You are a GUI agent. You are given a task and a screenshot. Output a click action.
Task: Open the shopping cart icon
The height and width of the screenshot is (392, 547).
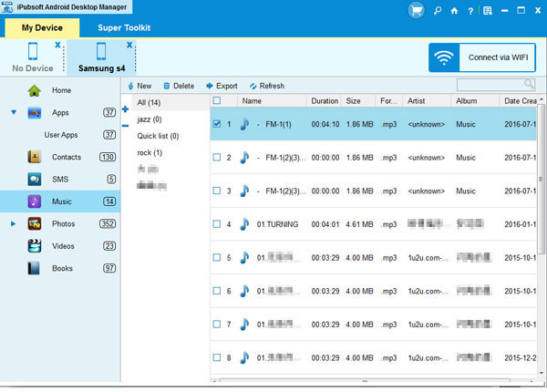pyautogui.click(x=415, y=10)
